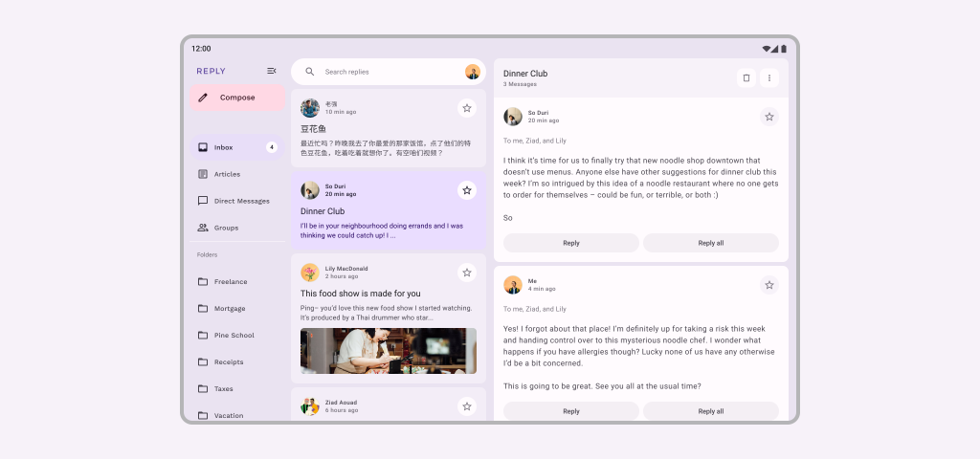Click the 老强 sender avatar
Viewport: 980px width, 459px height.
[310, 108]
